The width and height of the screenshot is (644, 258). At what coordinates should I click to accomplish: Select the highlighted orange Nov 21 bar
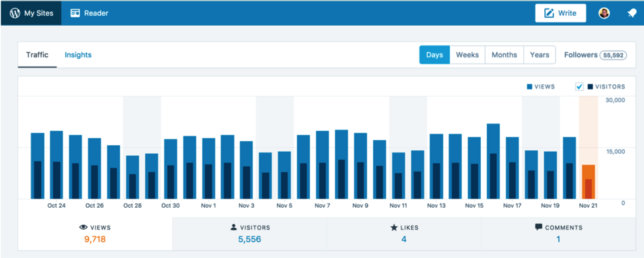click(588, 181)
